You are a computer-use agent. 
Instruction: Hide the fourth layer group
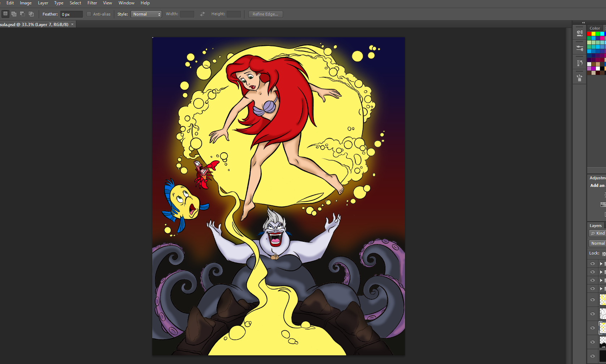pos(593,288)
